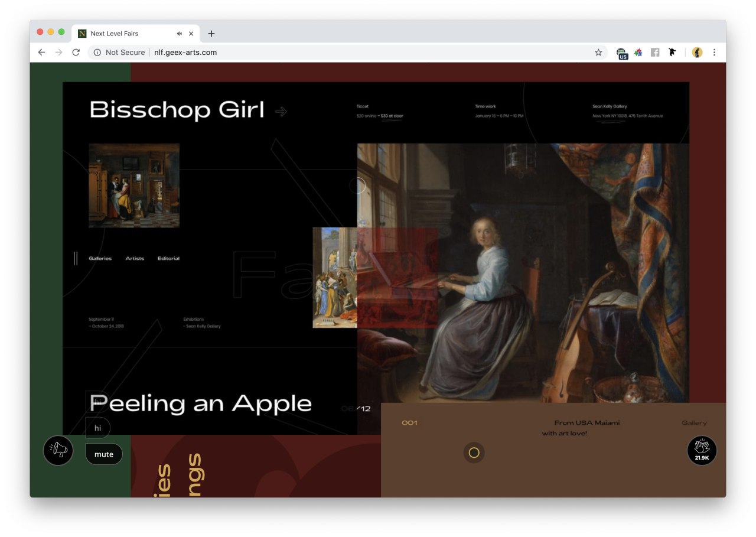The image size is (756, 537).
Task: Open the small interior painting thumbnail
Action: [x=134, y=185]
